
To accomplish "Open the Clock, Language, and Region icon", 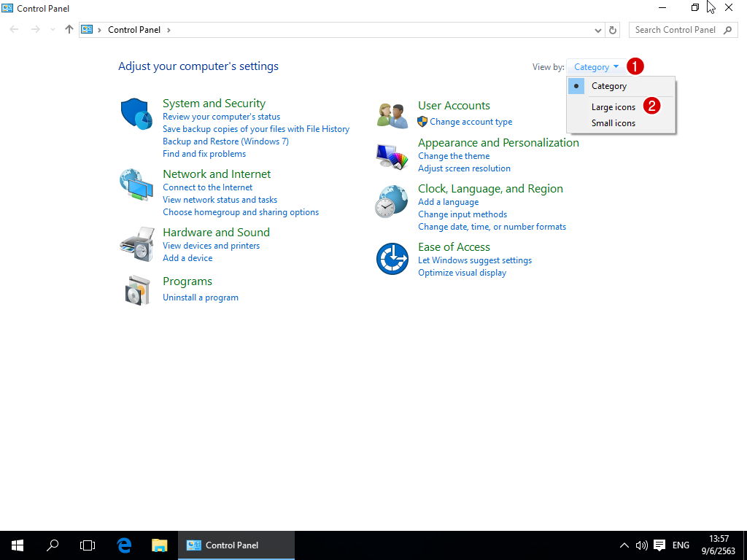I will [392, 201].
